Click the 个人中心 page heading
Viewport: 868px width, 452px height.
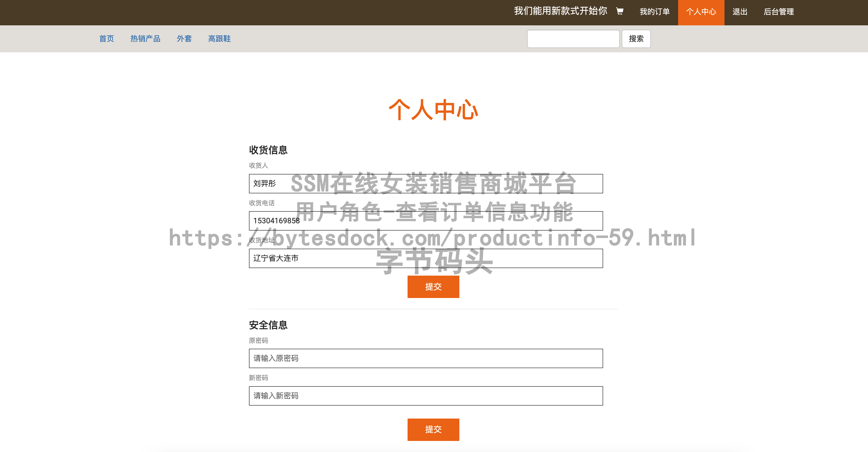point(433,110)
